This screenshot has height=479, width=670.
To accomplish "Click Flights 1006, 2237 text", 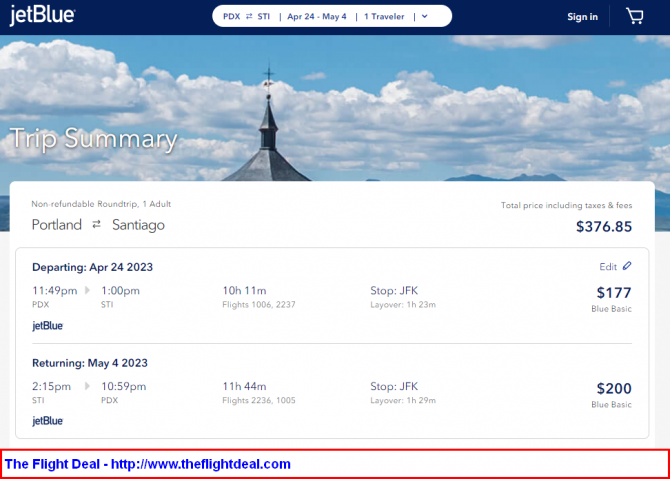I will click(259, 305).
